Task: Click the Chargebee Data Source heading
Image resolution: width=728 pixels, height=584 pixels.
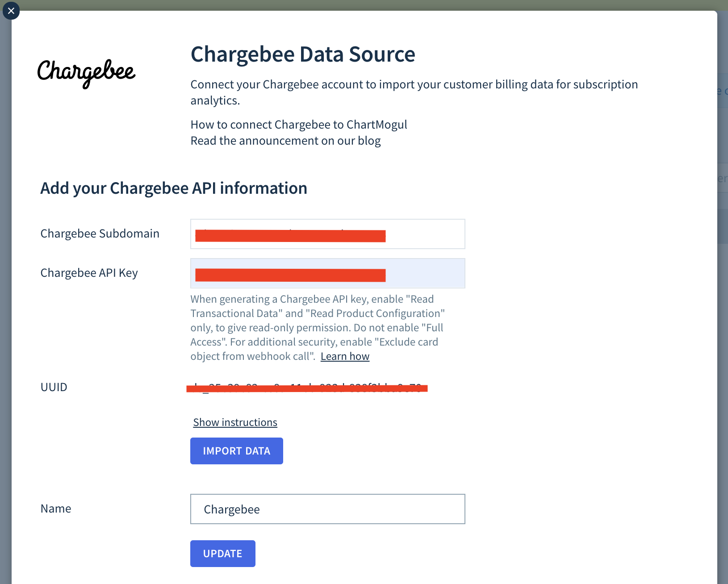Action: point(303,54)
